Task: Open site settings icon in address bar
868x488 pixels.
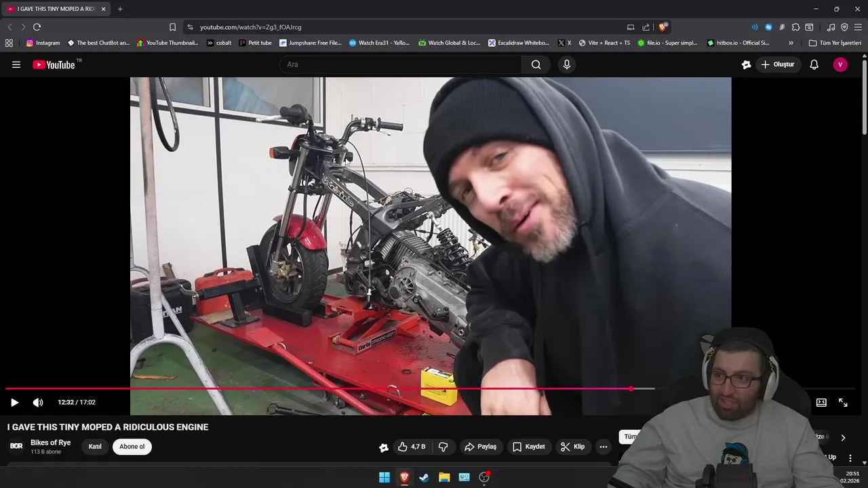Action: tap(190, 27)
